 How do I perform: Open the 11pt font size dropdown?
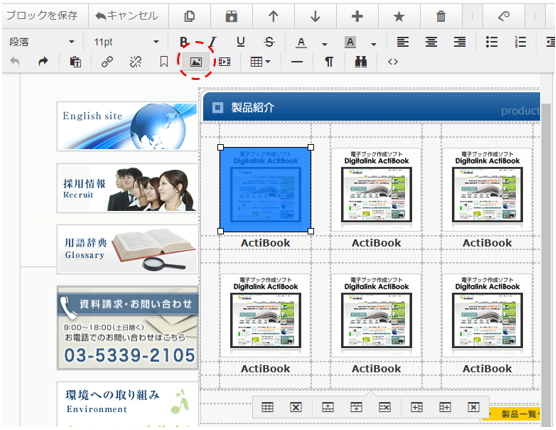tap(125, 42)
